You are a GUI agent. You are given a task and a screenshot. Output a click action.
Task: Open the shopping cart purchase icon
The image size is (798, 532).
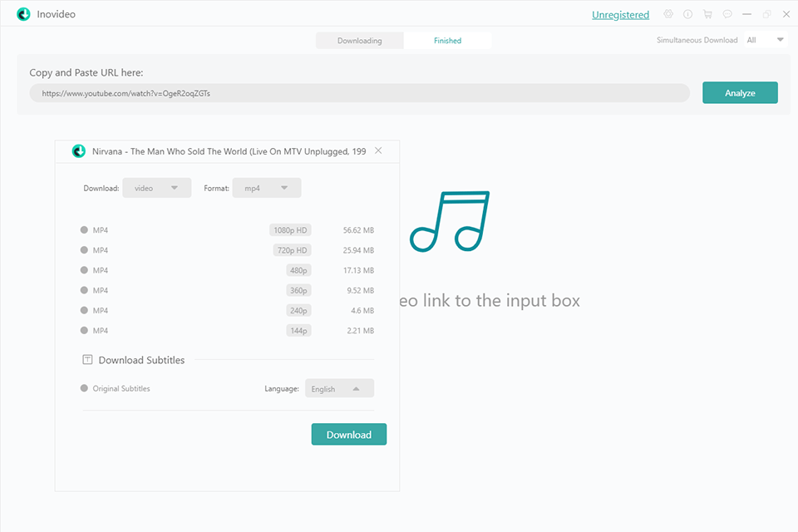coord(707,14)
